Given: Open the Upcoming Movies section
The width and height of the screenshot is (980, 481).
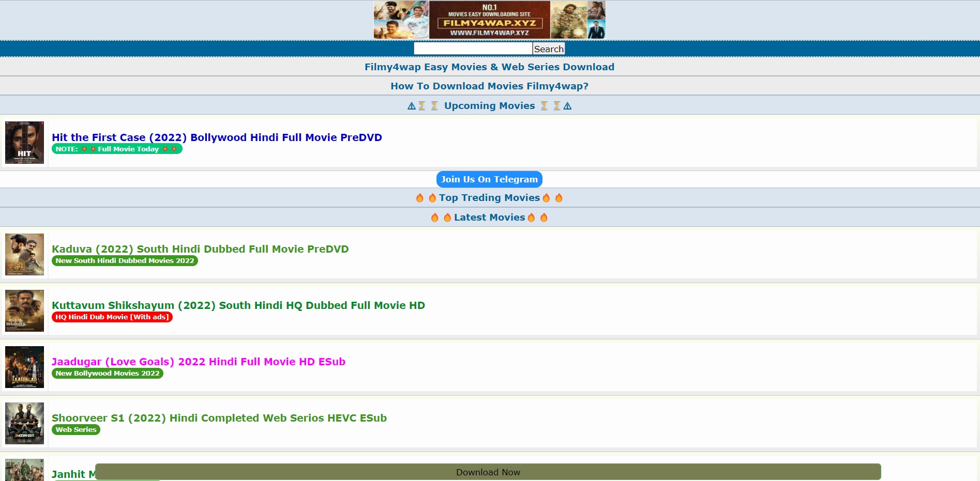Looking at the screenshot, I should 489,105.
